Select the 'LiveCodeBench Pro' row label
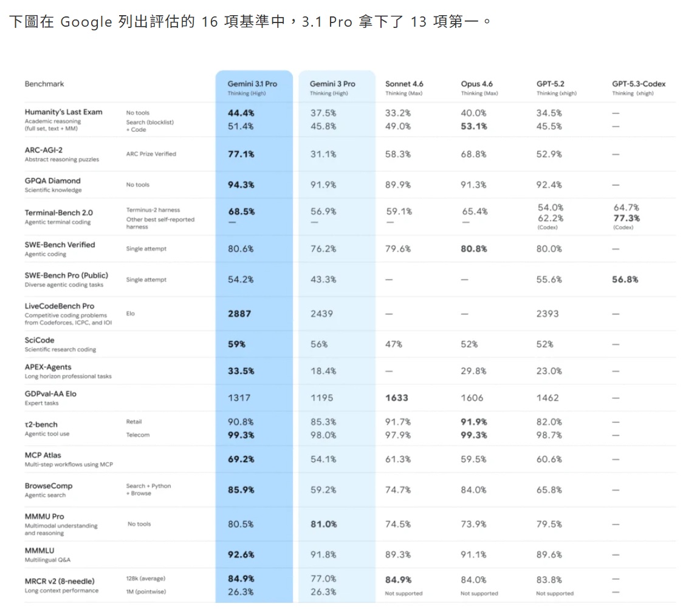The height and width of the screenshot is (609, 700). point(60,306)
